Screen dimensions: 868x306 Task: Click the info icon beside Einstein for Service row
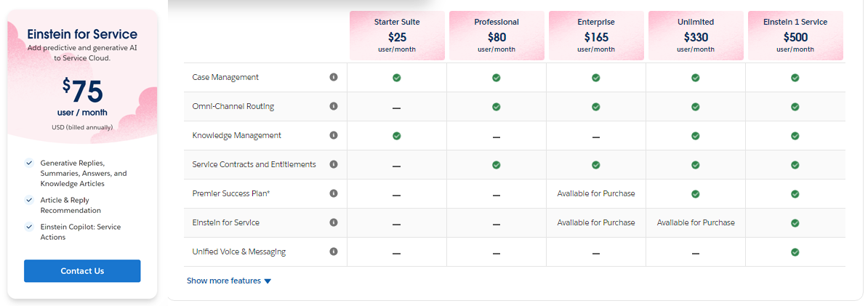(334, 222)
